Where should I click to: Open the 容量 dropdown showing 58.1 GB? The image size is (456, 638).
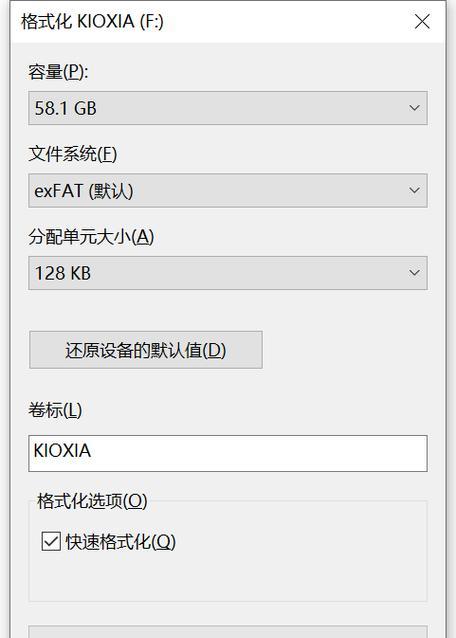pos(228,108)
